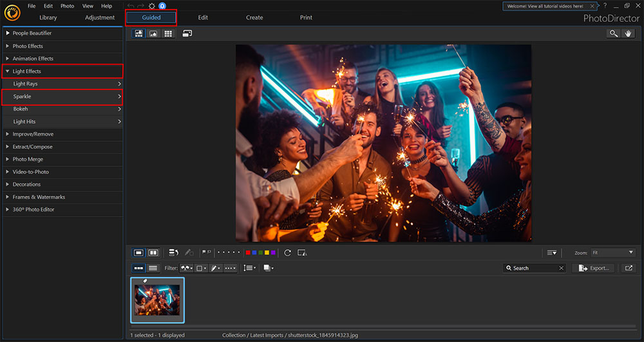Viewport: 644px width, 342px height.
Task: Switch to viewer and browser mode icon
Action: [x=139, y=33]
